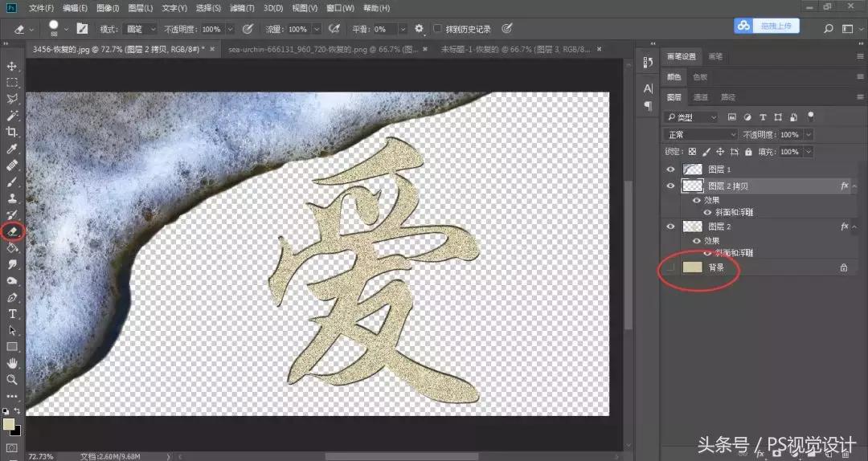Select the Rectangle shape tool

click(x=11, y=347)
